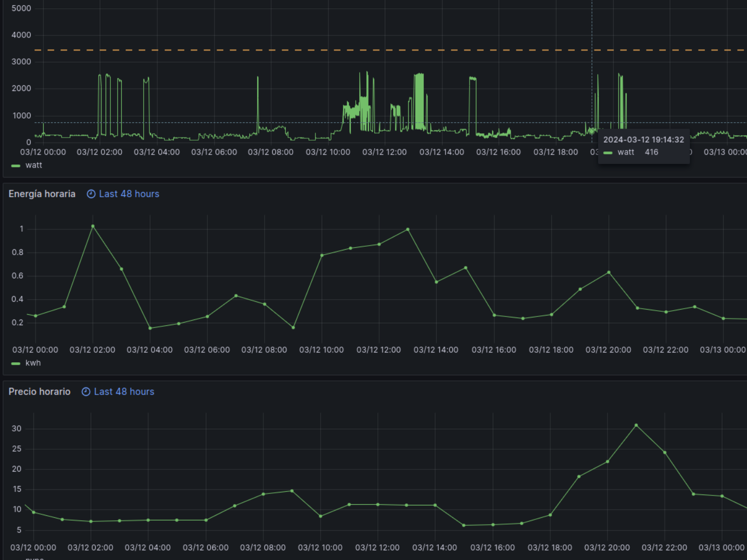
Task: Click the hovered data point on the watt graph cursor
Action: (592, 131)
